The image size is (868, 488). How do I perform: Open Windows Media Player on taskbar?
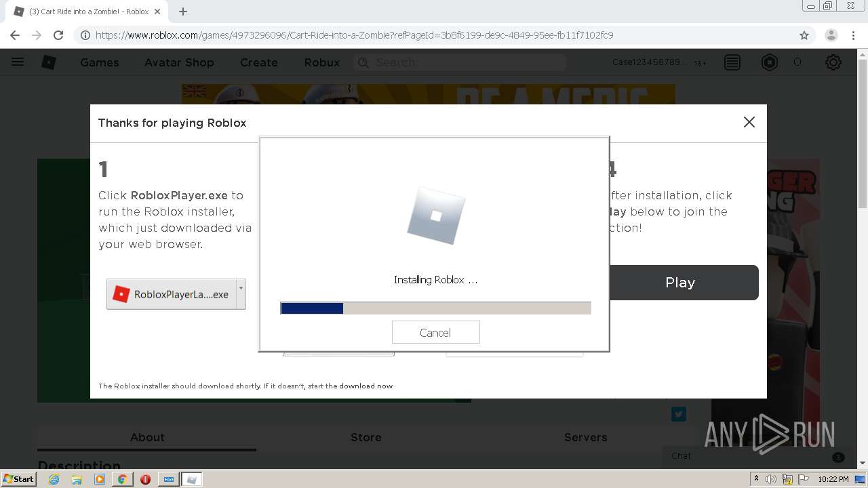(x=100, y=479)
